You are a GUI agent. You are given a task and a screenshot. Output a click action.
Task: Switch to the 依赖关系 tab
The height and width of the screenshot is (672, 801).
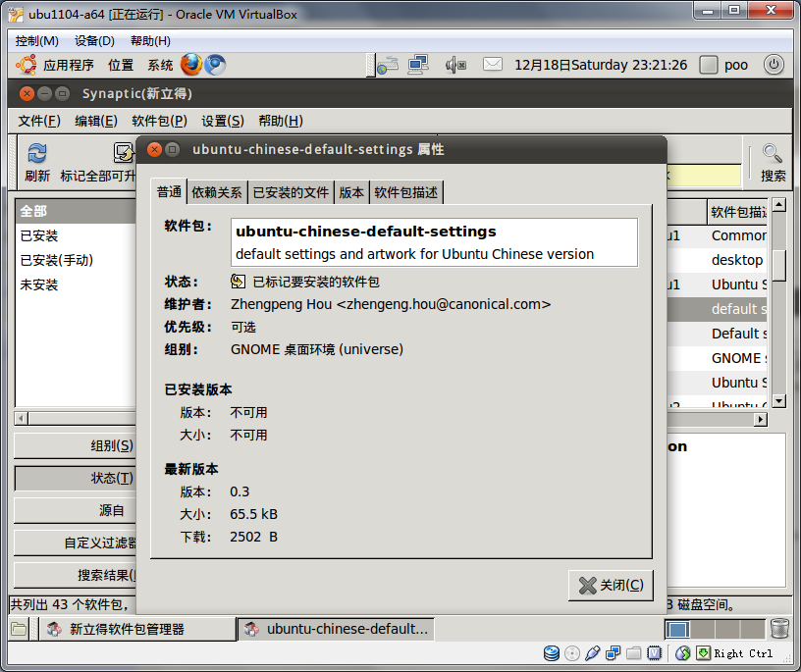[x=217, y=192]
